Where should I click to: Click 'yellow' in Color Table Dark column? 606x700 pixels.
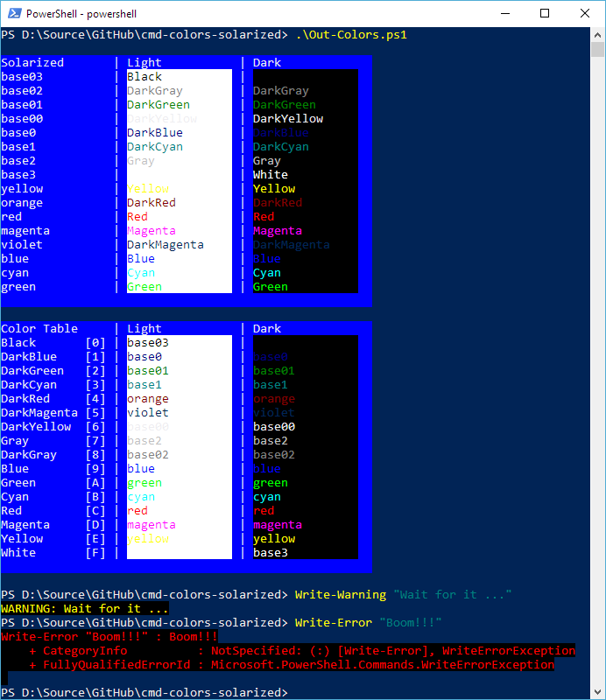(x=274, y=539)
